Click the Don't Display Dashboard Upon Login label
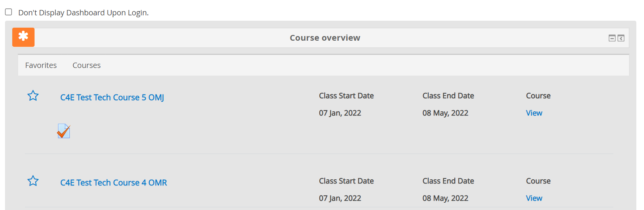644x210 pixels. 83,13
